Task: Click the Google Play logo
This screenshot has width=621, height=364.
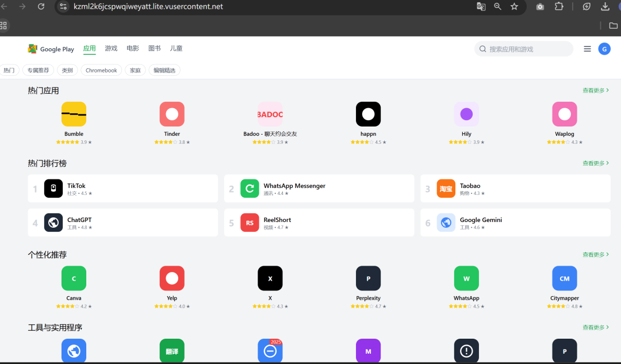Action: click(51, 49)
